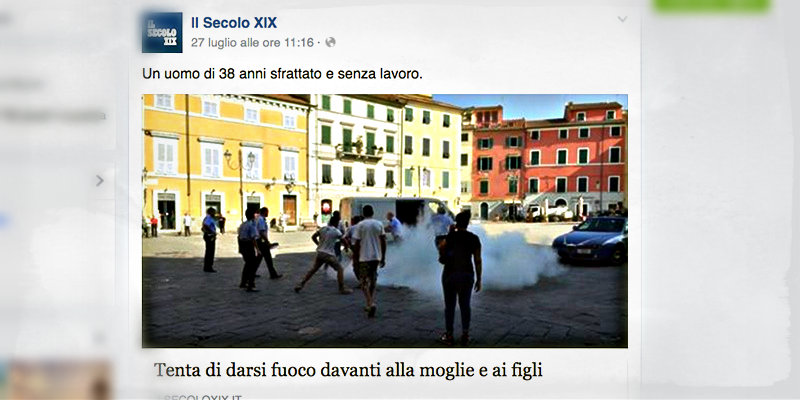Open the post options chevron menu

click(622, 19)
